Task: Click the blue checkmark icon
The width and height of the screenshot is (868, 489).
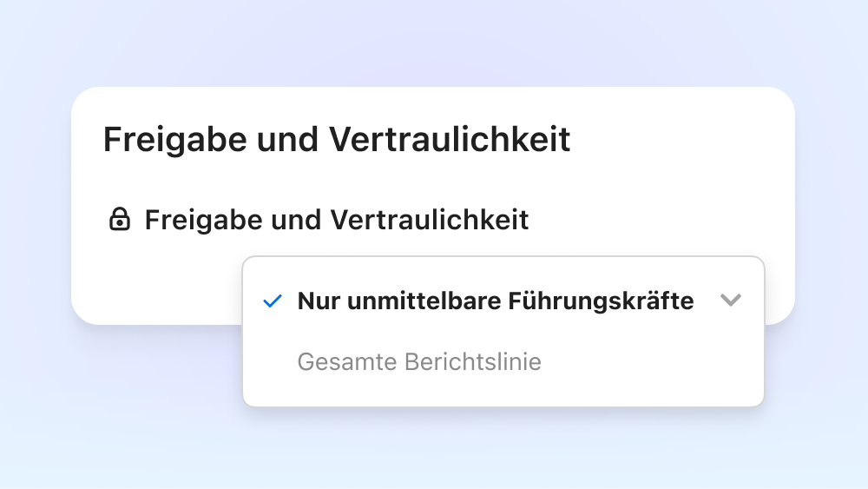Action: tap(273, 301)
